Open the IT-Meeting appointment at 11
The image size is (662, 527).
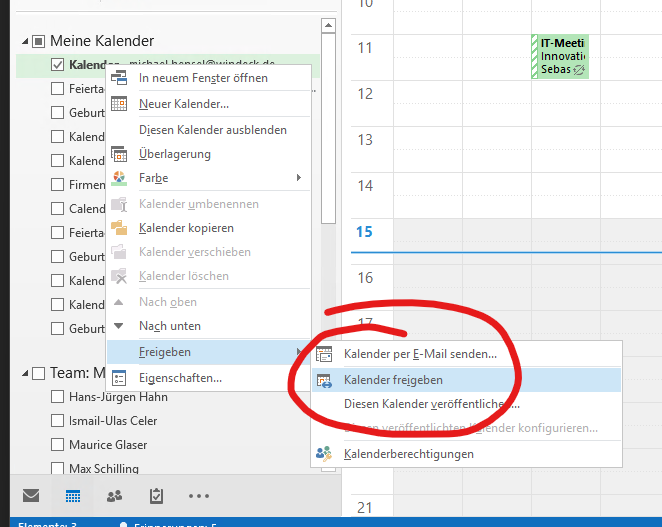click(x=562, y=57)
